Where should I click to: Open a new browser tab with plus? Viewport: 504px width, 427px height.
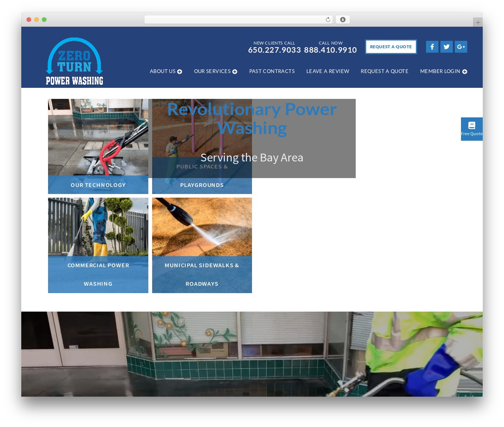coord(478,22)
